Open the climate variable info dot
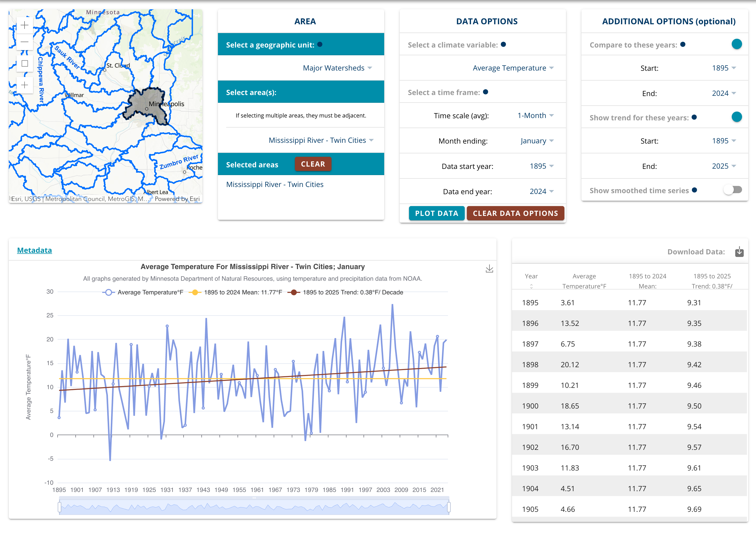The height and width of the screenshot is (533, 756). pos(504,44)
